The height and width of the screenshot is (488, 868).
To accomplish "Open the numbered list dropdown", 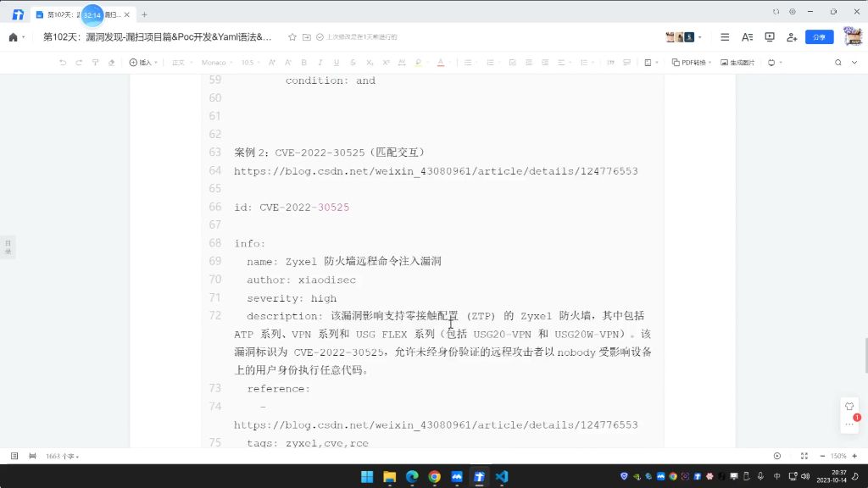I will (492, 63).
